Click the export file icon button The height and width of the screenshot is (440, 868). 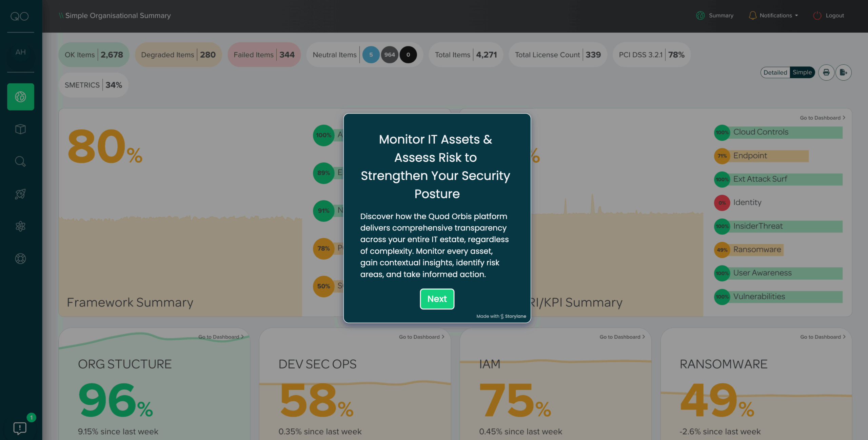pos(843,72)
